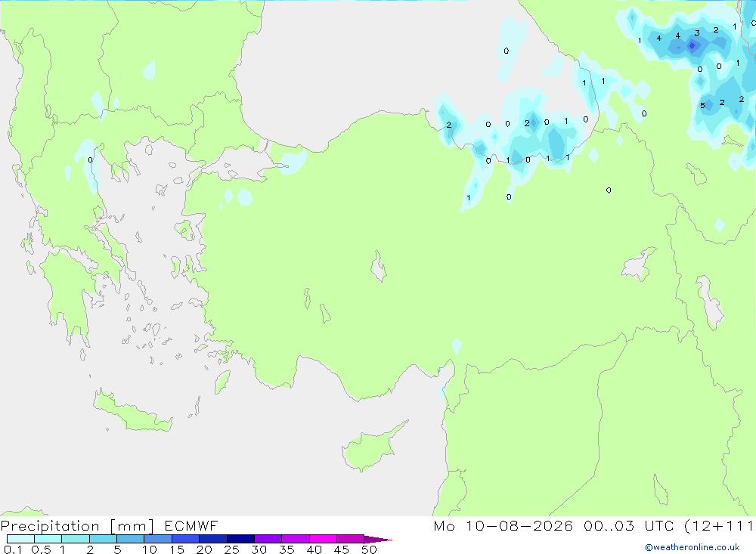Click the island of Crete on the map
The image size is (756, 554).
pos(132,412)
